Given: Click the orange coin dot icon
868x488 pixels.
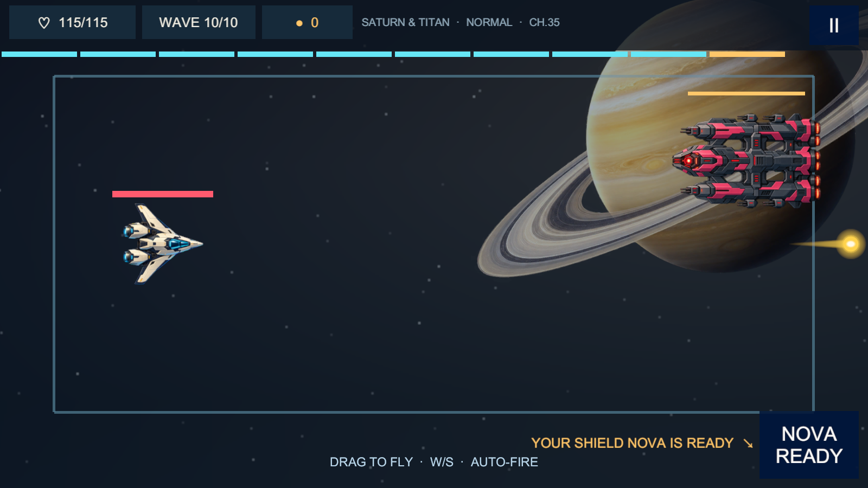Looking at the screenshot, I should point(299,23).
